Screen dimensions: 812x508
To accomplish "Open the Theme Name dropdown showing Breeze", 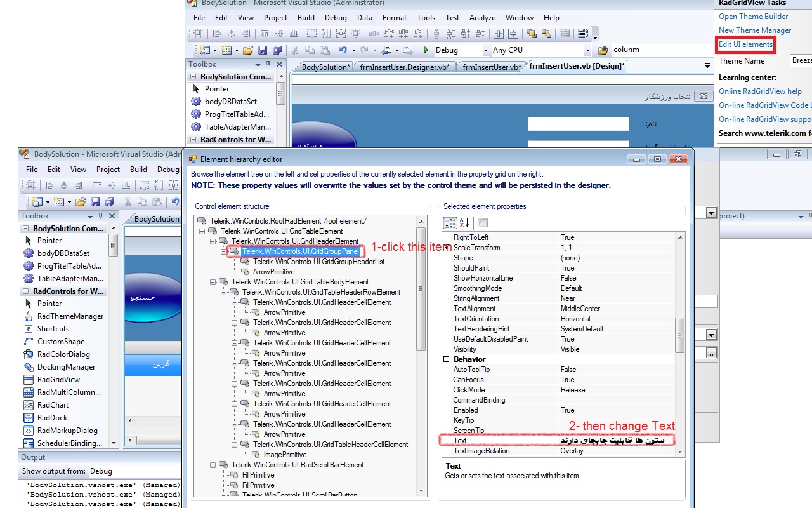I will (801, 60).
